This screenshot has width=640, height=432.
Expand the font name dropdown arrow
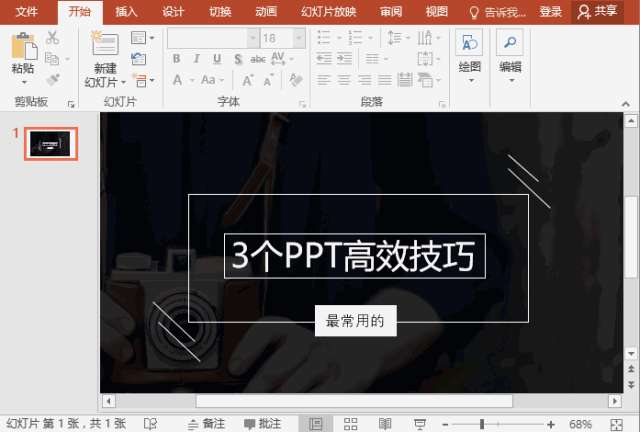tap(253, 38)
